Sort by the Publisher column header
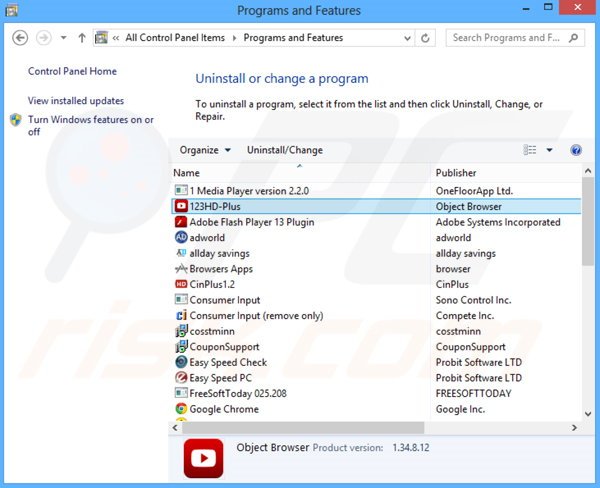Image resolution: width=600 pixels, height=488 pixels. click(x=456, y=173)
